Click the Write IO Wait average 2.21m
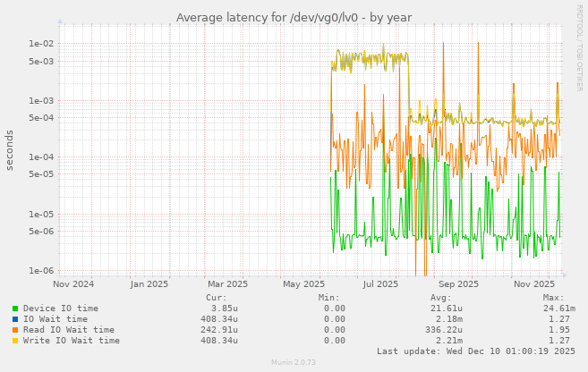 pyautogui.click(x=449, y=341)
